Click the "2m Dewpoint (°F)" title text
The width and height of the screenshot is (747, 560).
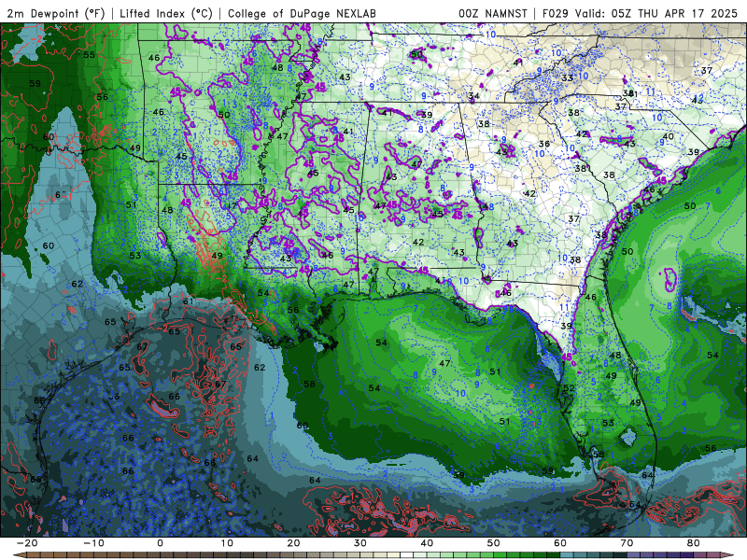coord(56,13)
